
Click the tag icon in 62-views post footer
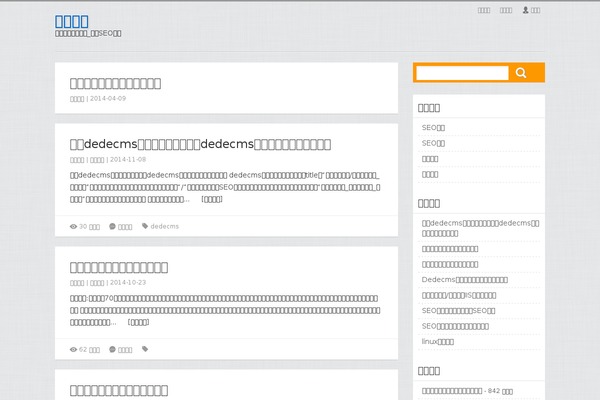[x=145, y=349]
